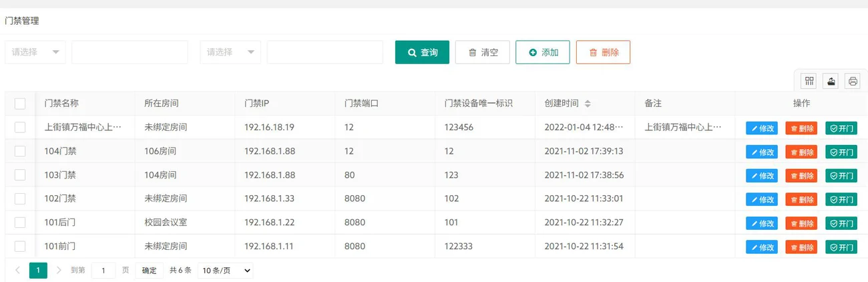
Task: Click the 104房间 cell
Action: point(161,174)
